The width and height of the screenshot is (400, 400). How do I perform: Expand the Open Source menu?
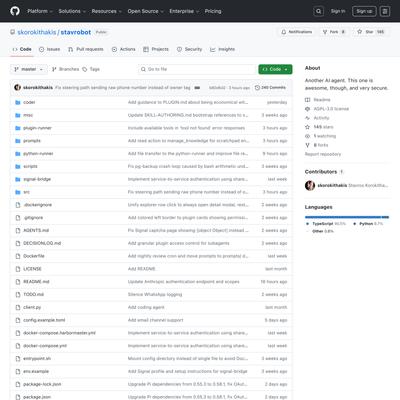(146, 11)
